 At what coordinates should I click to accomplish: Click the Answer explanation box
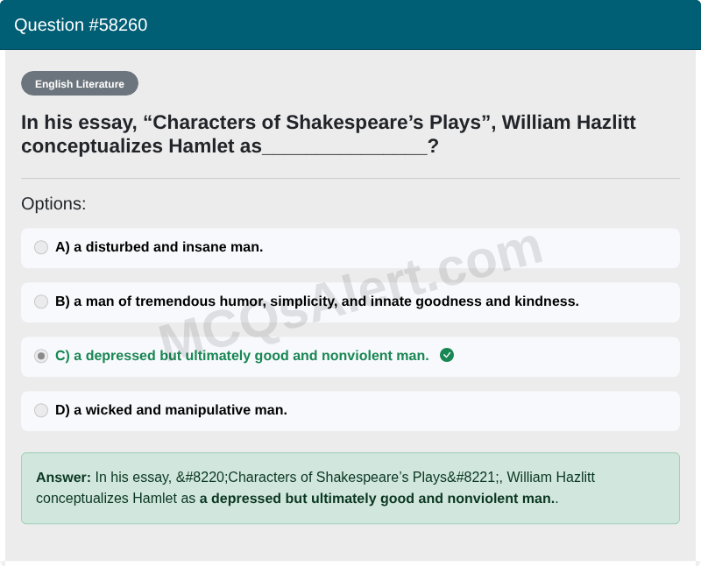point(350,488)
